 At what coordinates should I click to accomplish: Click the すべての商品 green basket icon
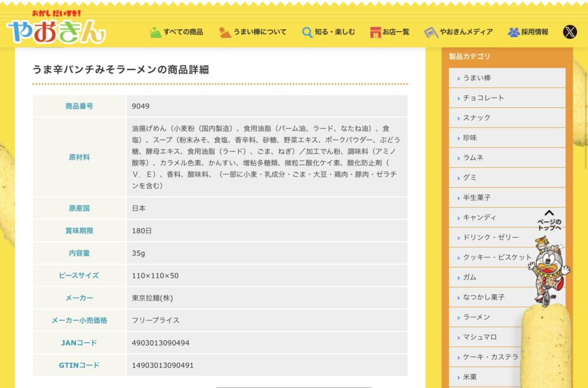point(156,32)
